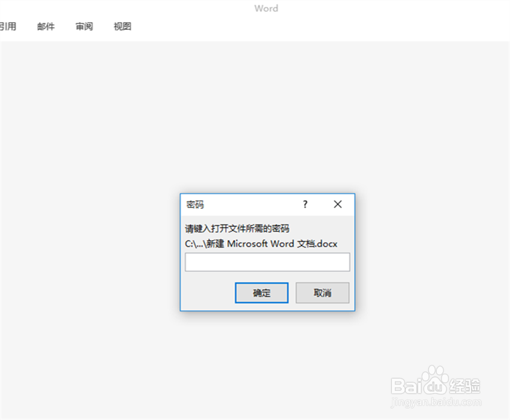The height and width of the screenshot is (420, 510).
Task: Cancel with the 取消 button
Action: click(322, 293)
